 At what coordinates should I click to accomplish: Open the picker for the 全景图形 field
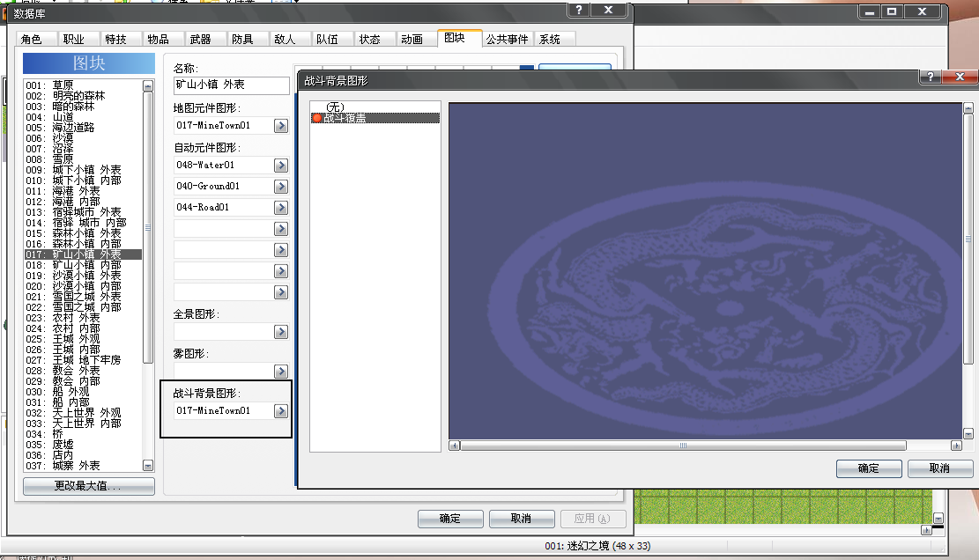coord(281,332)
